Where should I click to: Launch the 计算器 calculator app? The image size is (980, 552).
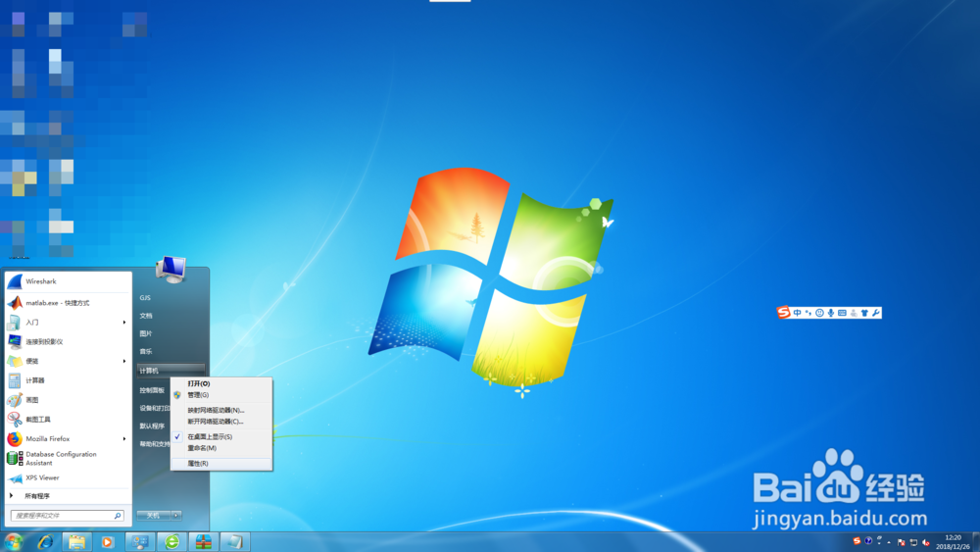coord(68,380)
